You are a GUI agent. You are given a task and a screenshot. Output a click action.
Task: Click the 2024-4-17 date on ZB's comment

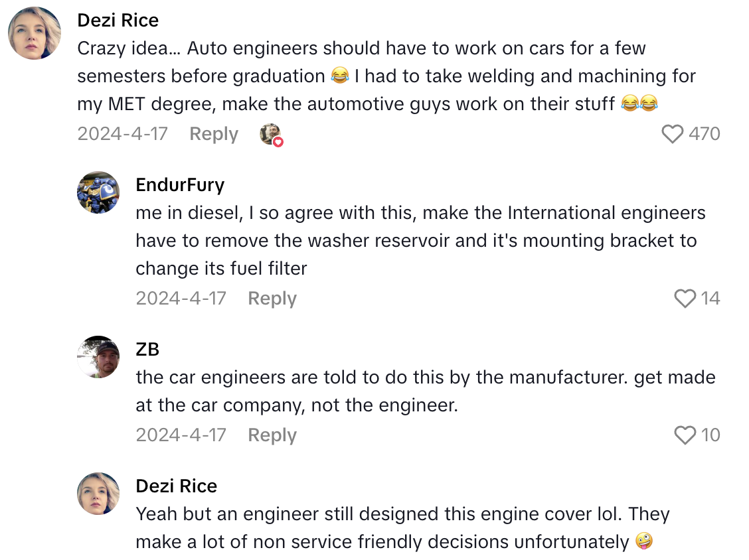[x=181, y=435]
